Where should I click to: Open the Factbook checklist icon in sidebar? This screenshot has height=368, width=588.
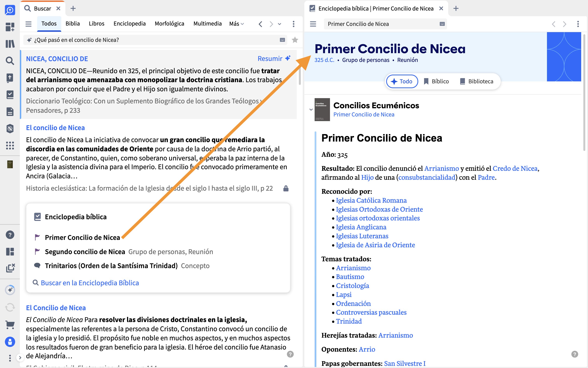(x=10, y=95)
